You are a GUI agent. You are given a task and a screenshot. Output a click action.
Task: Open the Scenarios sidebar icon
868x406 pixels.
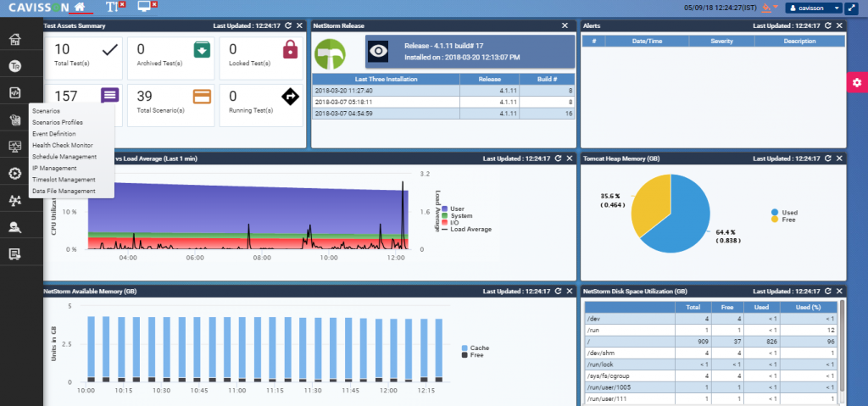(x=15, y=120)
